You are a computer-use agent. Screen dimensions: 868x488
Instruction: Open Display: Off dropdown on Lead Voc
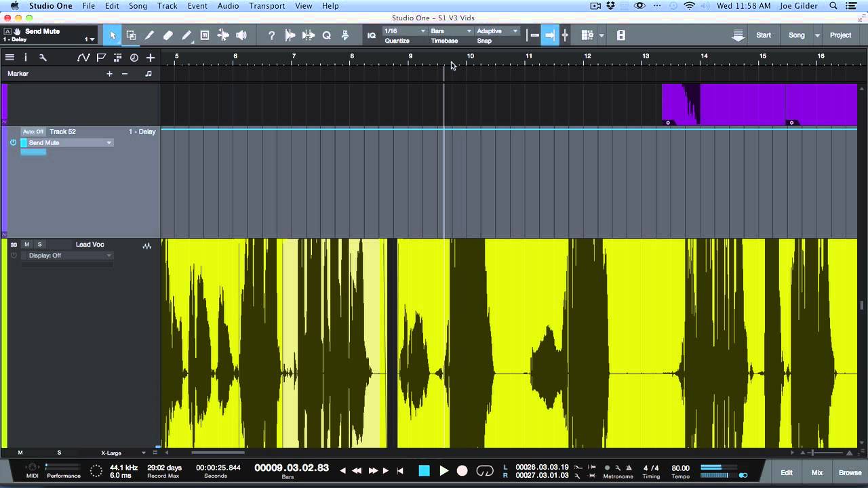66,256
